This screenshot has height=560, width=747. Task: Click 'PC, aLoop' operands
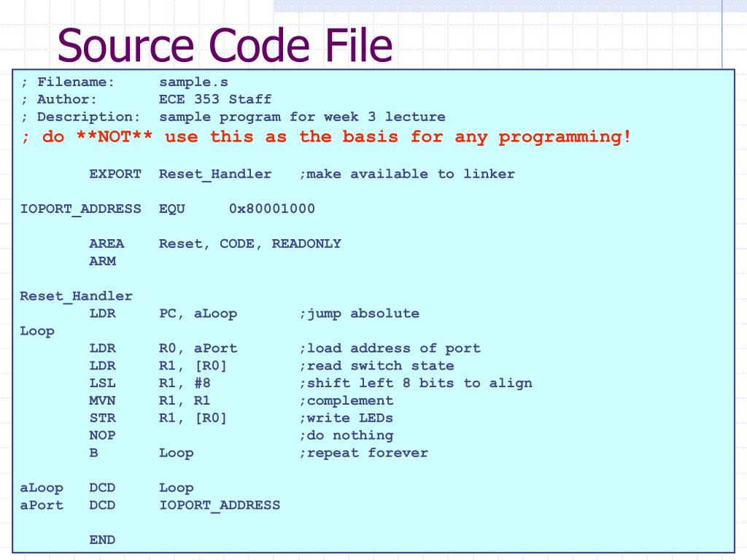point(198,314)
